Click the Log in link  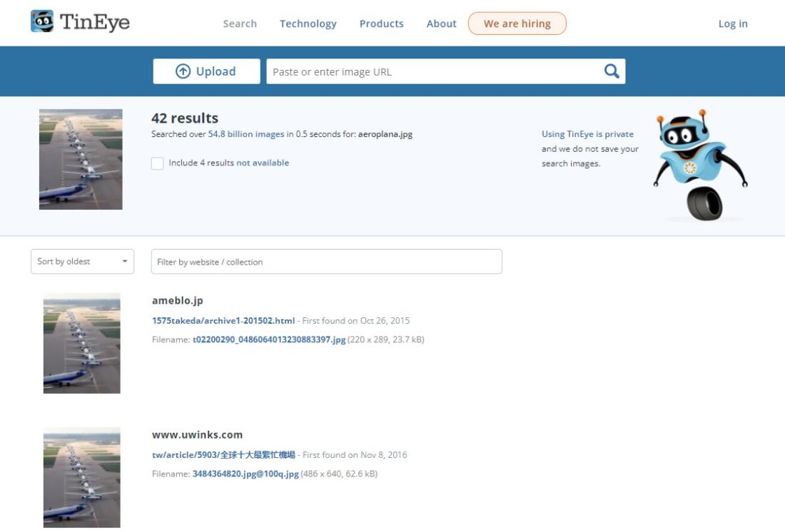point(733,24)
